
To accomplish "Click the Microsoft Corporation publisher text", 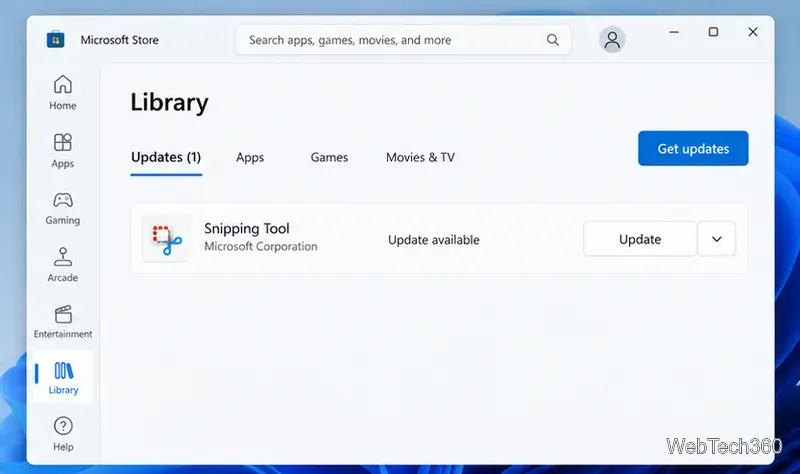I will coord(261,246).
